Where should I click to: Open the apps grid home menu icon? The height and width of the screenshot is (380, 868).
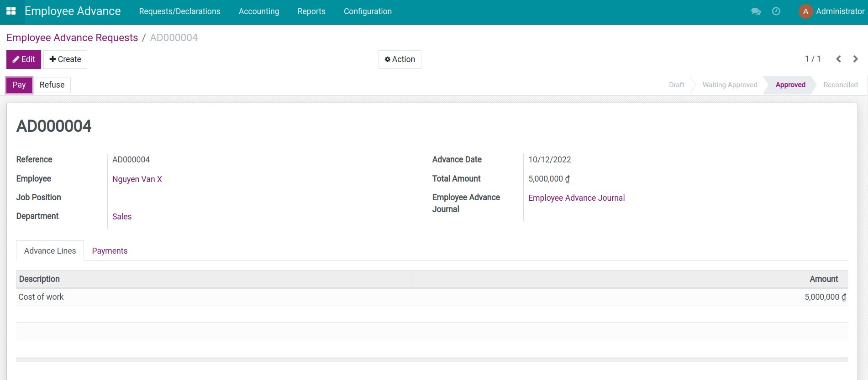pos(11,11)
